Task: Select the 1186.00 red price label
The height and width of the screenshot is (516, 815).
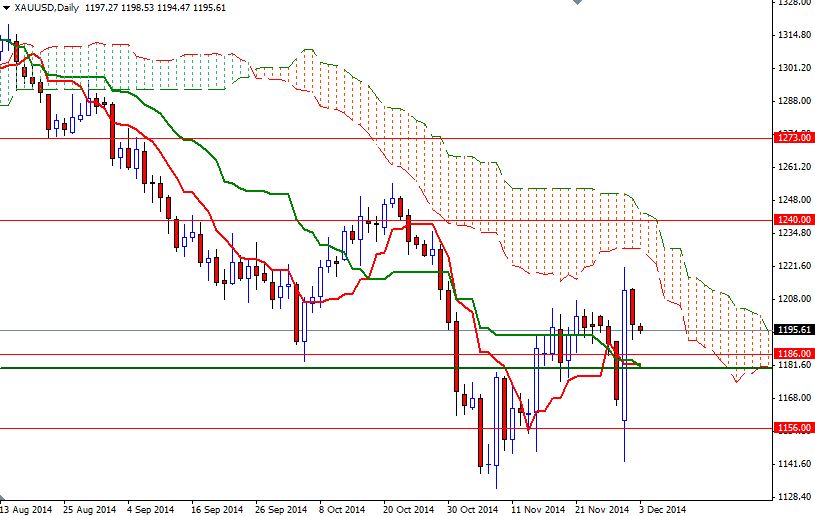Action: (x=793, y=354)
